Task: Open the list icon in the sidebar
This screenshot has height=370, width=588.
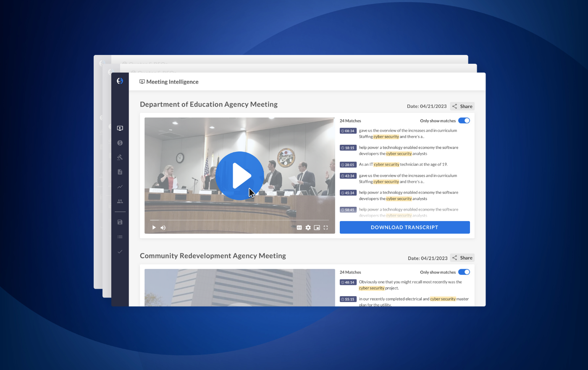Action: click(x=120, y=237)
